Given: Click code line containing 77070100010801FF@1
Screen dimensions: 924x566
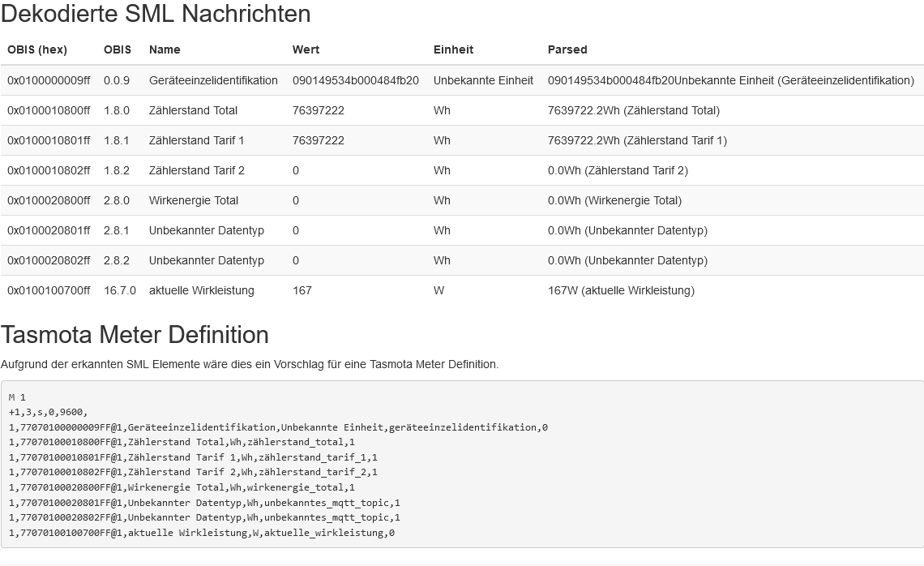Looking at the screenshot, I should pyautogui.click(x=193, y=457).
